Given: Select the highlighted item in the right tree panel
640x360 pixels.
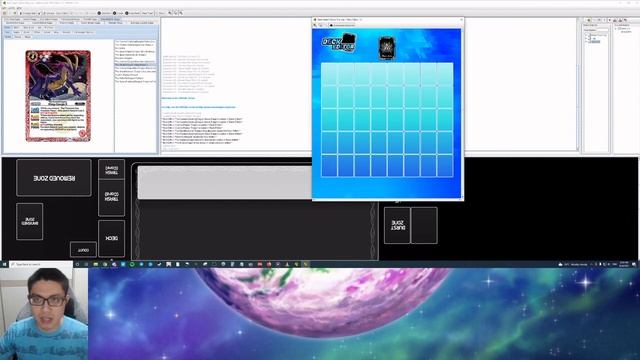Looking at the screenshot, I should click(596, 42).
